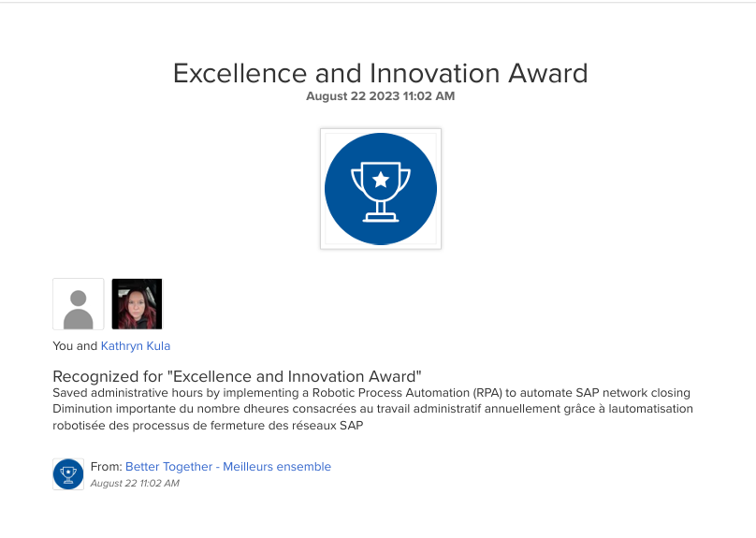Click the 'You and' text label
The height and width of the screenshot is (538, 756).
75,346
